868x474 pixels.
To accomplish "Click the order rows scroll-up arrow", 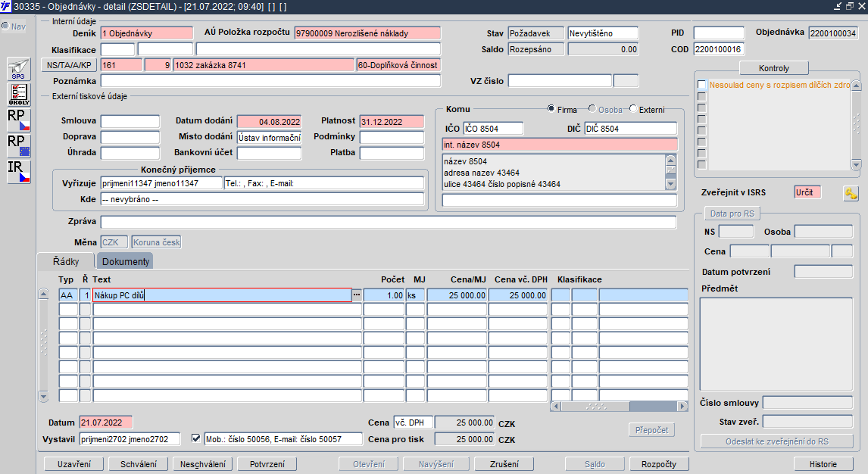I will pyautogui.click(x=44, y=294).
